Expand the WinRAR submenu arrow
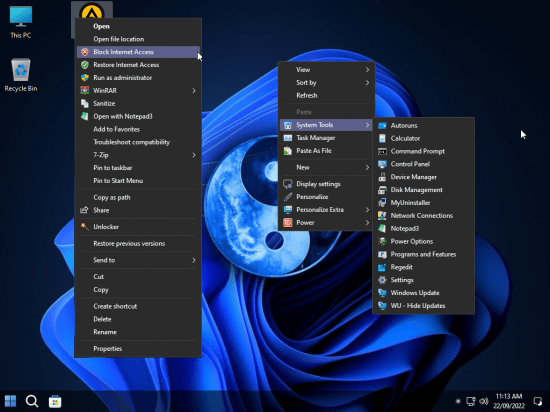 (194, 90)
